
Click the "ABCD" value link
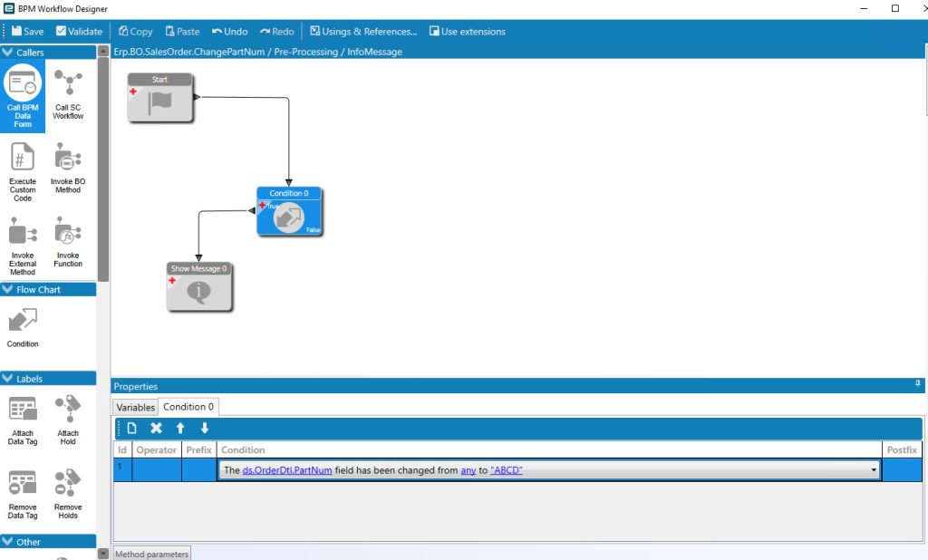click(506, 470)
